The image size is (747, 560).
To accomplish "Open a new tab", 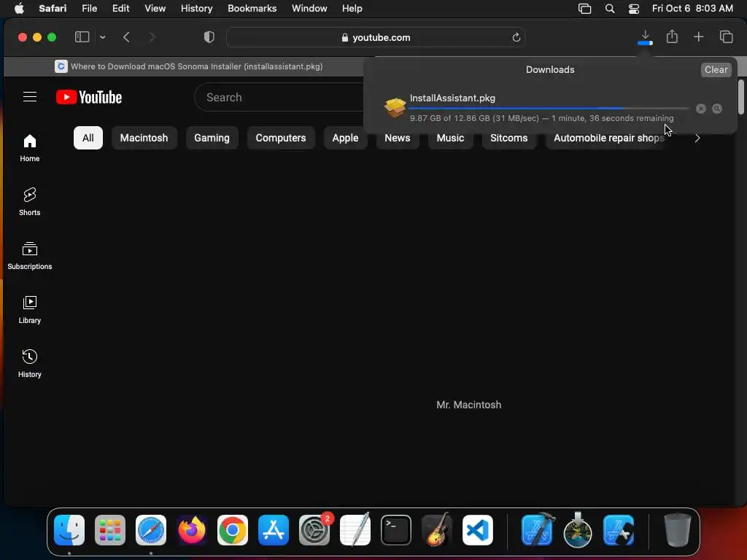I will [698, 36].
